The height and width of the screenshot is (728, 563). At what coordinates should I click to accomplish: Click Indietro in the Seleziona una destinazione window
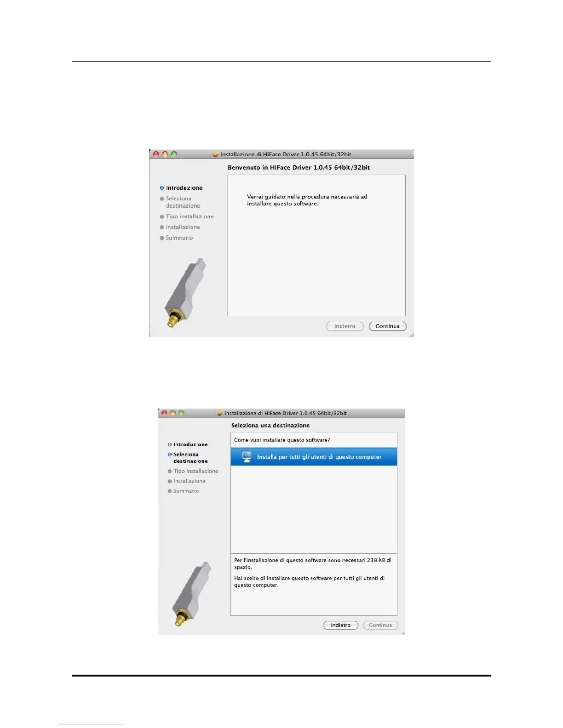click(341, 625)
